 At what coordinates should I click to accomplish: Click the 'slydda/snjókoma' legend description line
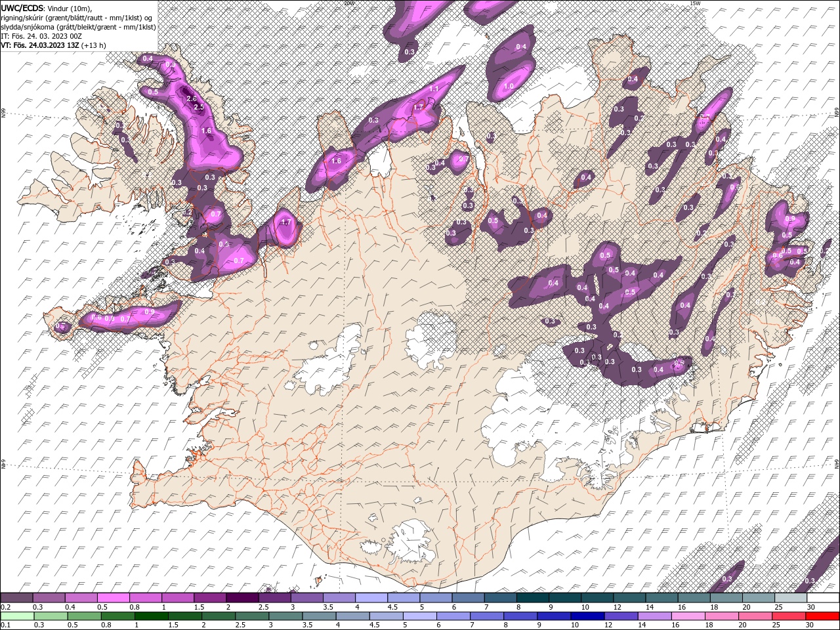78,27
